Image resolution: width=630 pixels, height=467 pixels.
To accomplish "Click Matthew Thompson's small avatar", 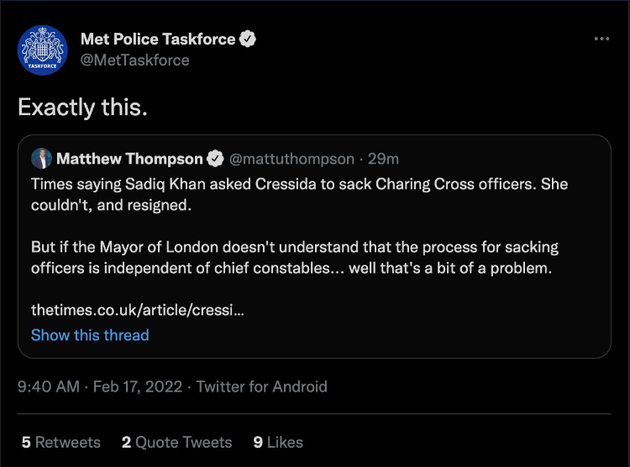I will pos(41,158).
